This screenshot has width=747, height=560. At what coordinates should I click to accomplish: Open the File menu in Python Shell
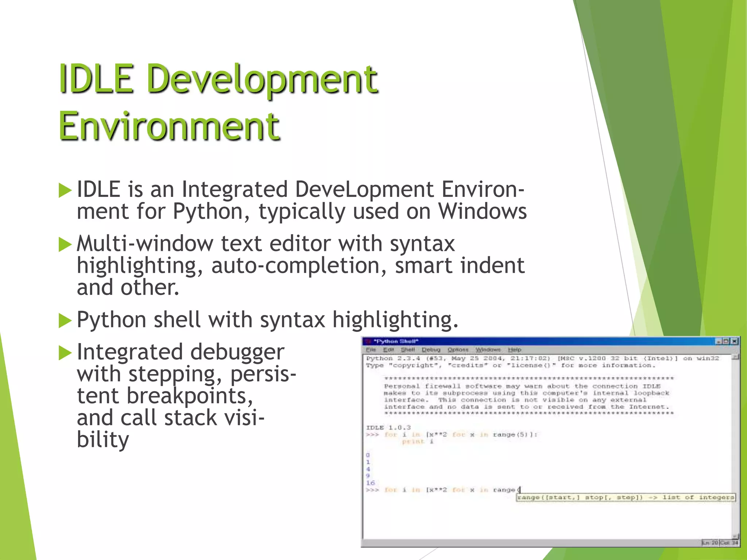[371, 350]
